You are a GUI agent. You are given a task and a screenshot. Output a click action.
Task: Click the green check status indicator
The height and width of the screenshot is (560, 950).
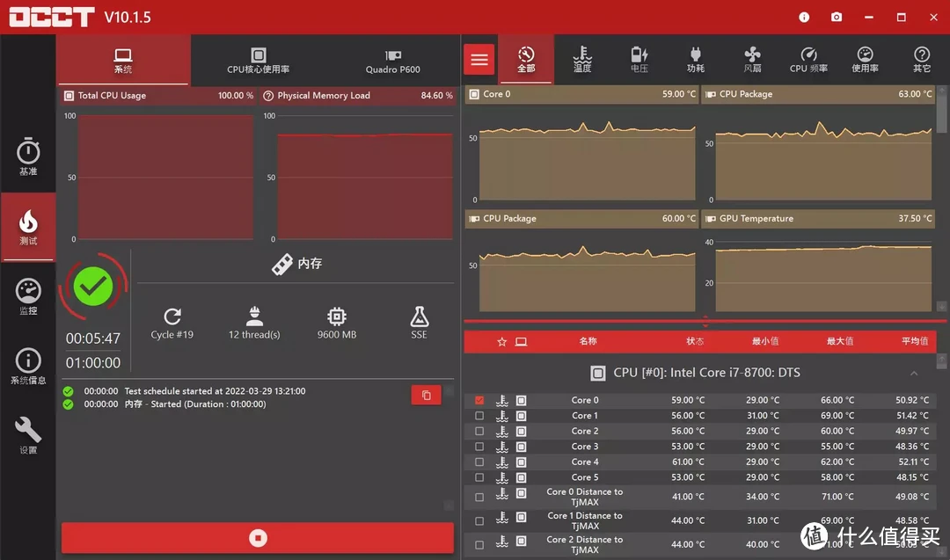(x=92, y=287)
